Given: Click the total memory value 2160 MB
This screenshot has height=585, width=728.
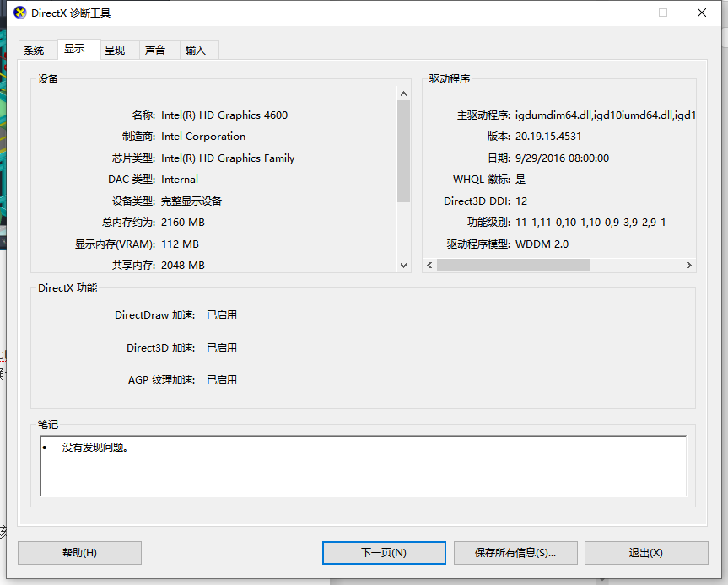Looking at the screenshot, I should coord(183,223).
